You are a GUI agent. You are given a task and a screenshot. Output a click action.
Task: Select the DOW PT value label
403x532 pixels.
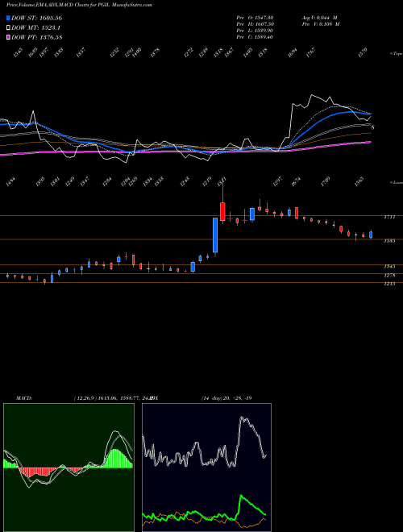(36, 37)
